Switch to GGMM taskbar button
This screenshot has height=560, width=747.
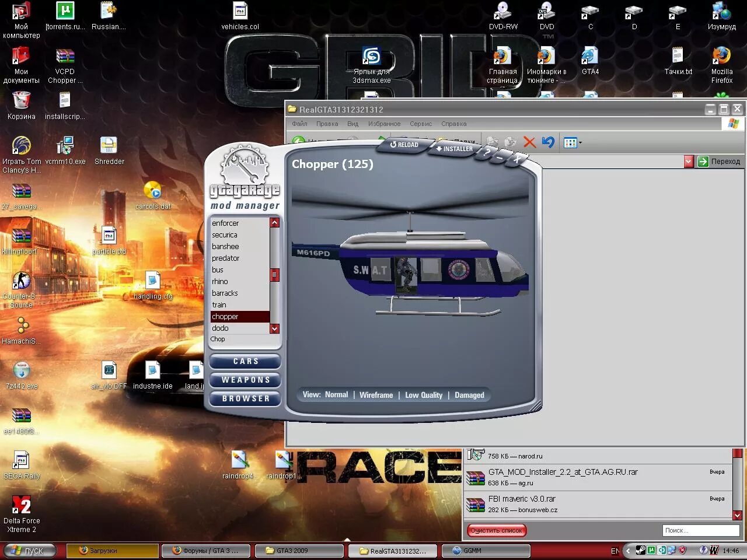[x=486, y=551]
